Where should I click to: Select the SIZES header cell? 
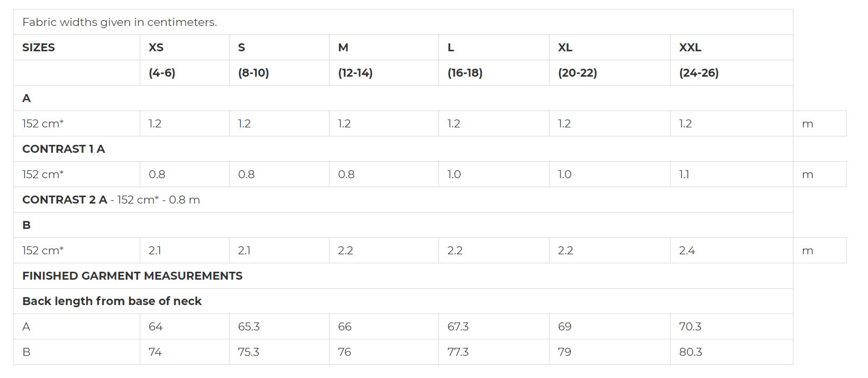click(76, 48)
